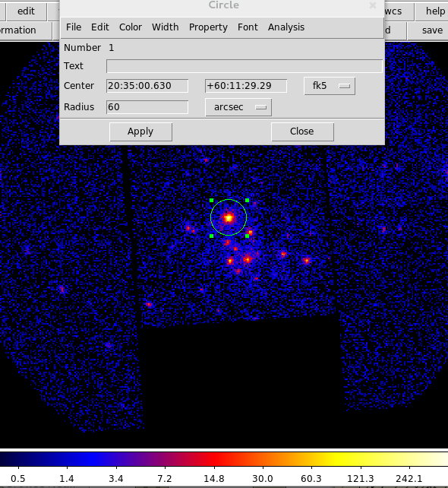Click the declination center field
The width and height of the screenshot is (448, 488).
tap(245, 86)
